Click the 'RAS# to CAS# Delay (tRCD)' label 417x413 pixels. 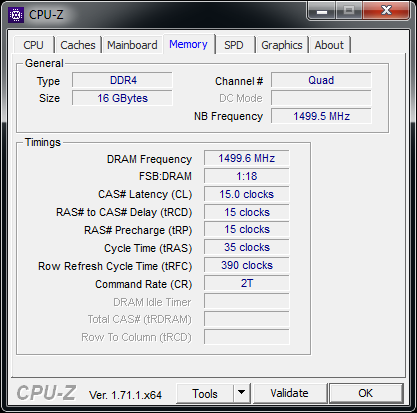124,212
